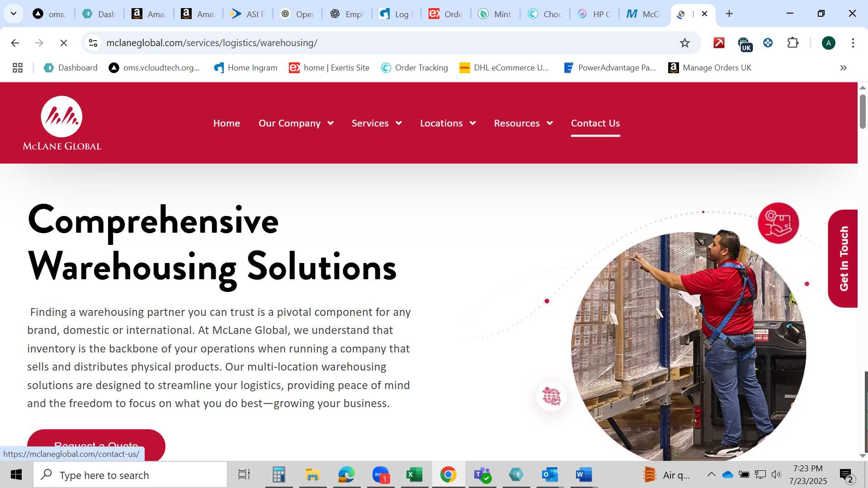This screenshot has width=868, height=488.
Task: Switch to the HP C tab
Action: (594, 14)
